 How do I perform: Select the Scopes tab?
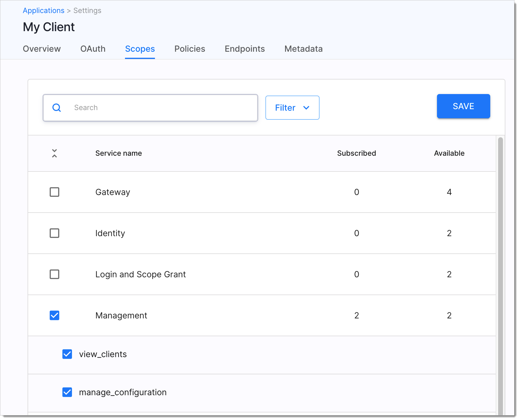[140, 49]
